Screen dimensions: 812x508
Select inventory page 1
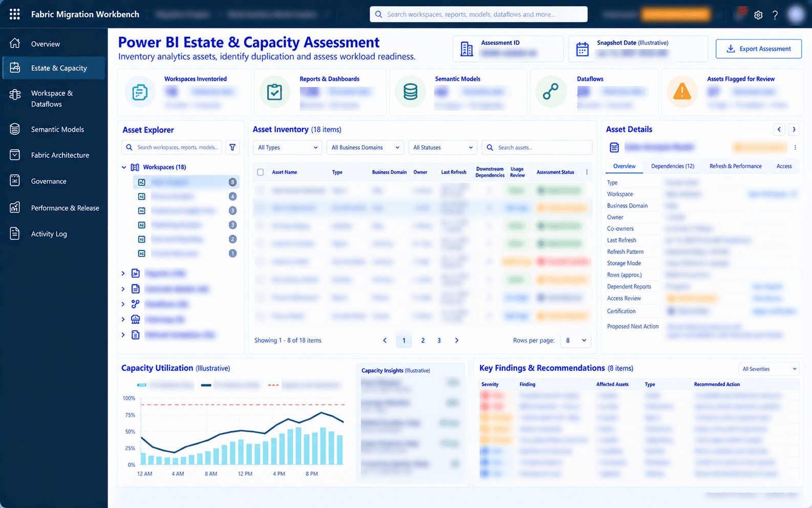coord(404,341)
